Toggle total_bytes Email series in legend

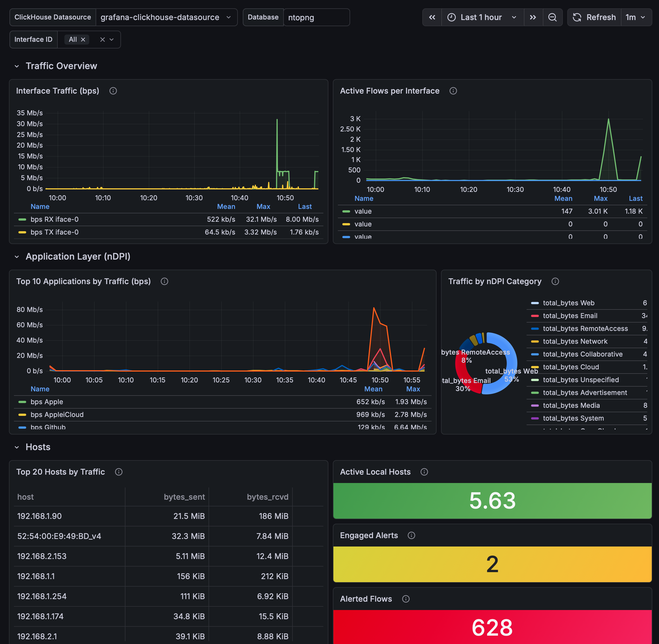pyautogui.click(x=570, y=316)
